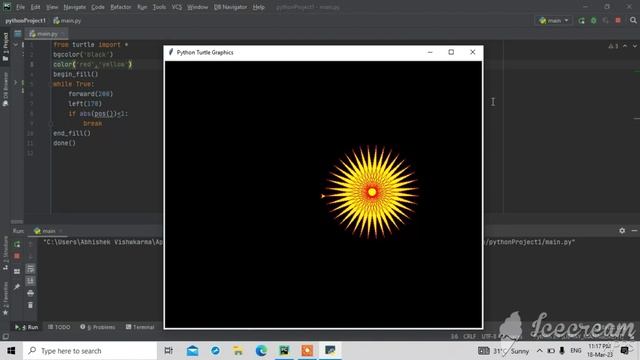The height and width of the screenshot is (360, 640).
Task: Open the Window menu
Action: point(198,7)
